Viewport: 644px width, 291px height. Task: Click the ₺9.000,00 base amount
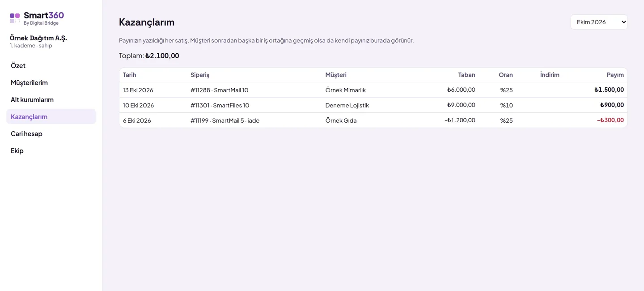[x=461, y=105]
